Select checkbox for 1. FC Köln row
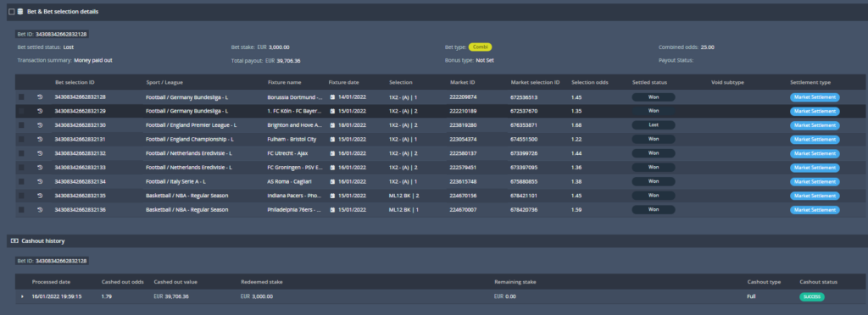The image size is (868, 315). coord(21,111)
